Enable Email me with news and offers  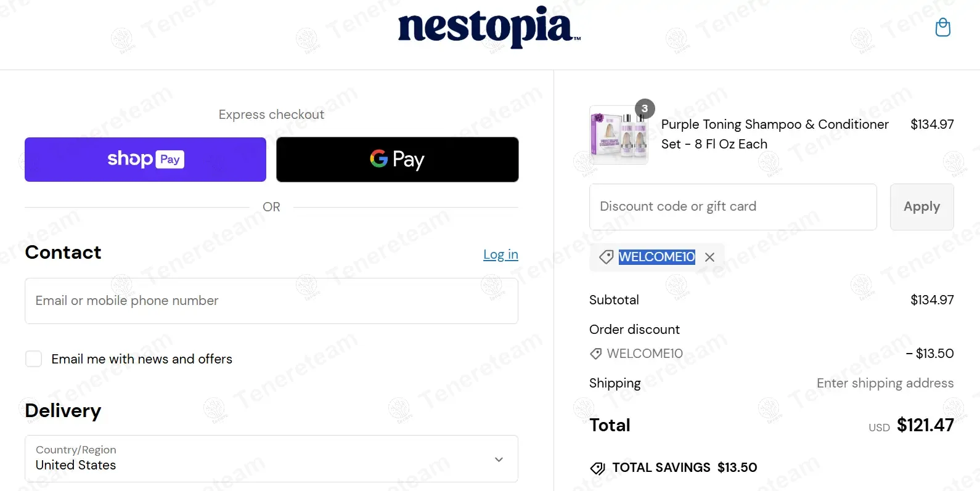[x=33, y=359]
